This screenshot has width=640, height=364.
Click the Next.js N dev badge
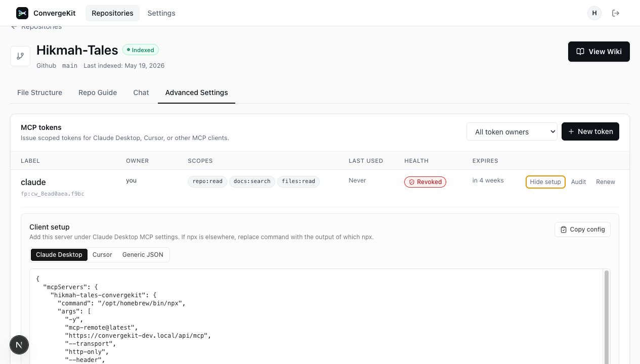pos(19,345)
